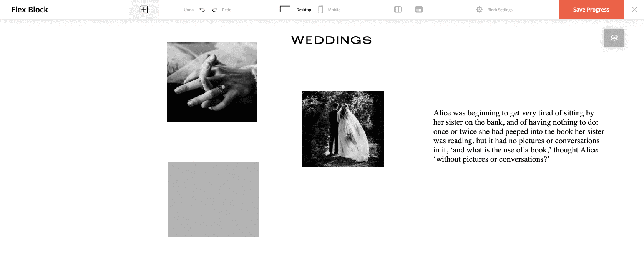Switch to Mobile view phone icon
Screen dimensions: 644x256
320,10
